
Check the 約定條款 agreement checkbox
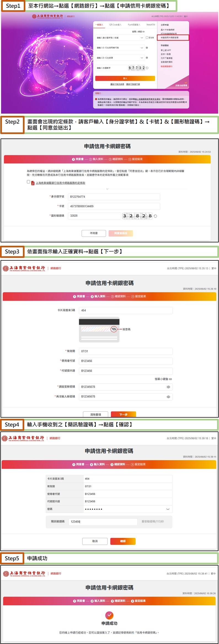click(x=28, y=182)
